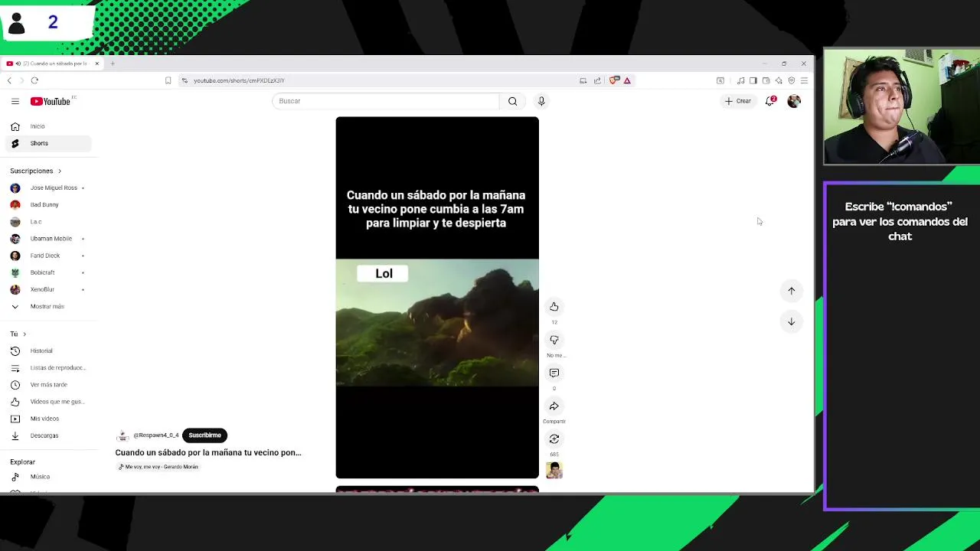Remix this short
Viewport: 980px width, 551px height.
tap(554, 439)
